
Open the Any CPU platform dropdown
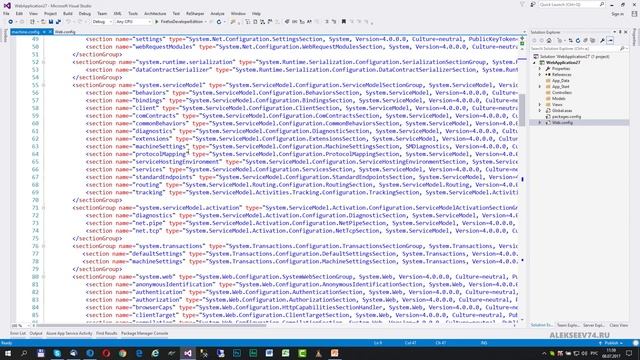[133, 22]
